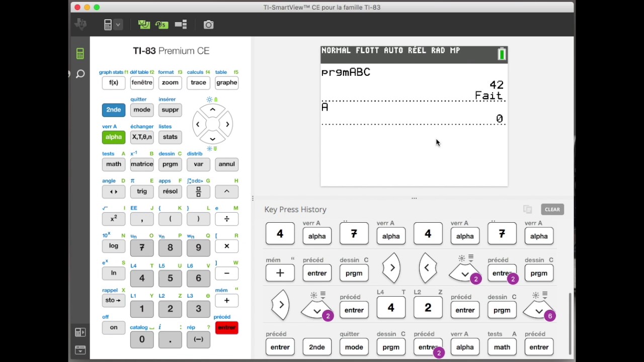Screen dimensions: 644x362
Task: Click the down arrow history key with badge 6
Action: tap(539, 311)
